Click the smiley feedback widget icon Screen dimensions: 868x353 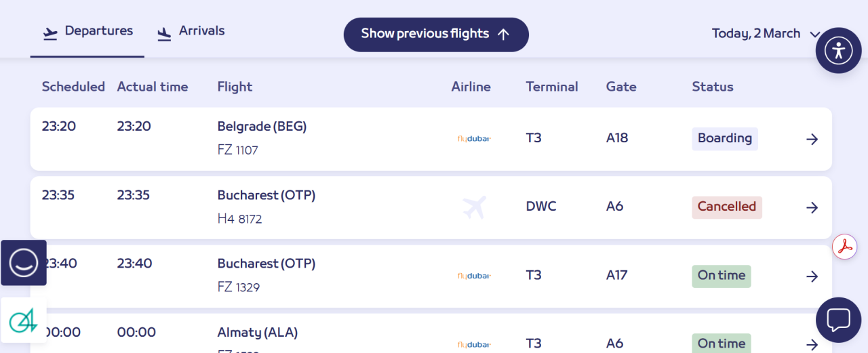24,262
